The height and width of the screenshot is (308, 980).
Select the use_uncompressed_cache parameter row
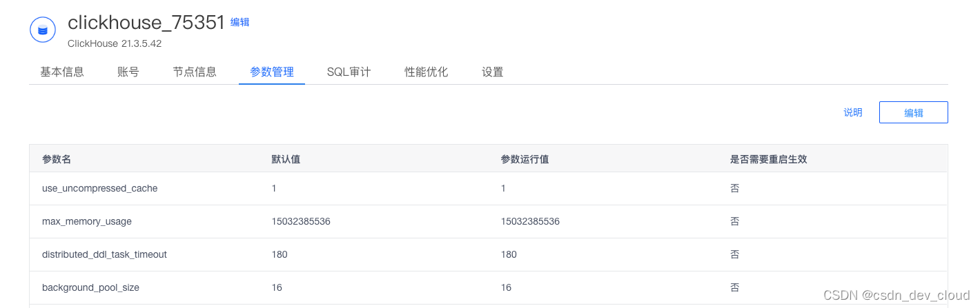[x=489, y=188]
